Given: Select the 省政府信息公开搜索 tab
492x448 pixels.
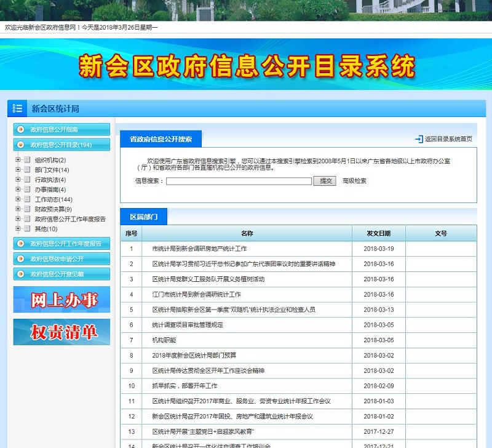Looking at the screenshot, I should coord(161,140).
